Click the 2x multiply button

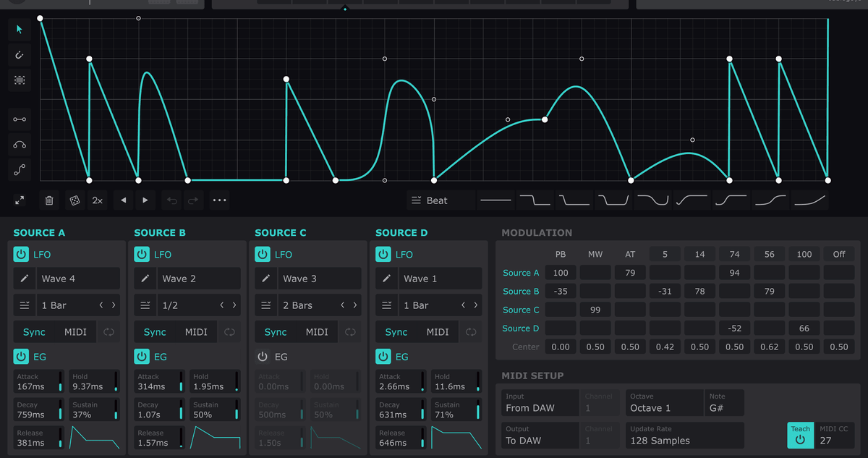(x=98, y=200)
